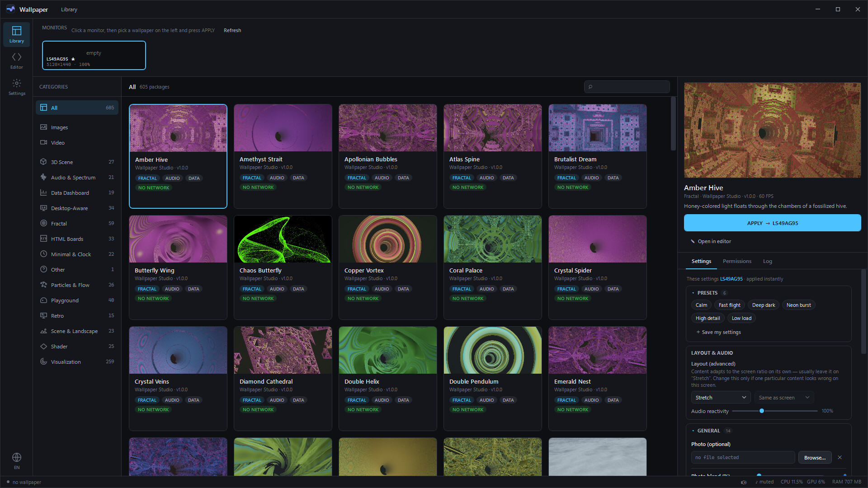Click the Audio & Spectrum category icon
This screenshot has width=868, height=488.
[x=43, y=177]
